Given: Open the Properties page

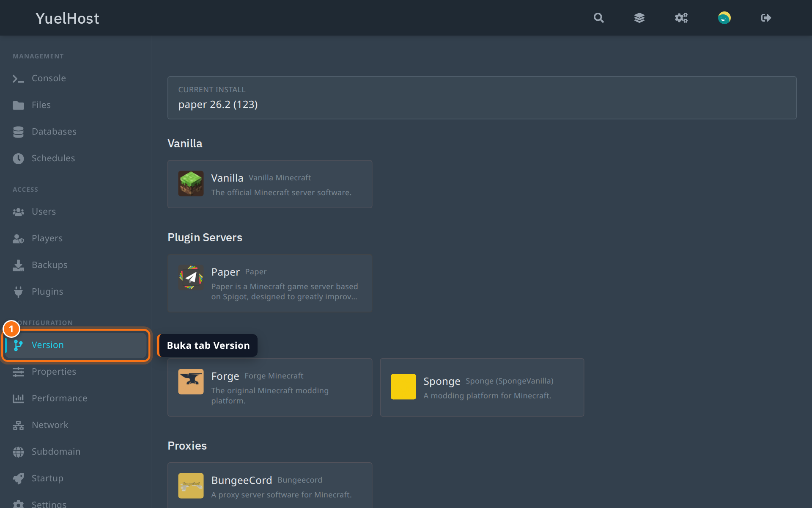Looking at the screenshot, I should click(x=76, y=372).
